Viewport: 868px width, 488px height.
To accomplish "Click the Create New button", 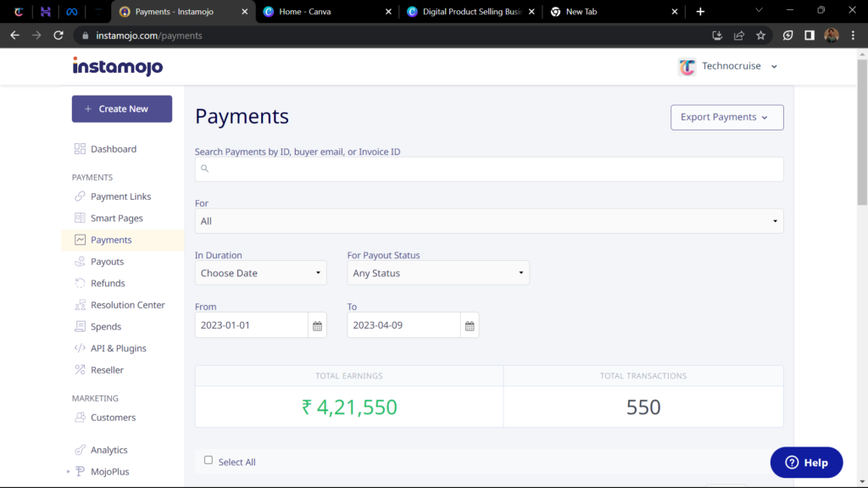I will [122, 108].
